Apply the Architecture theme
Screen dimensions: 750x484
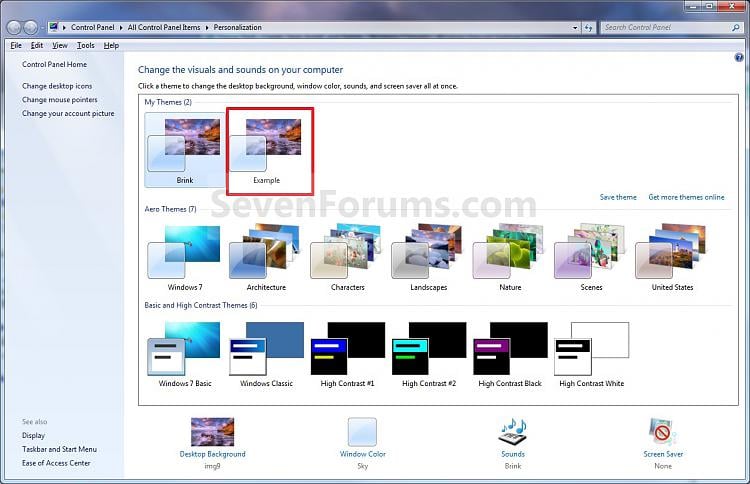coord(266,258)
